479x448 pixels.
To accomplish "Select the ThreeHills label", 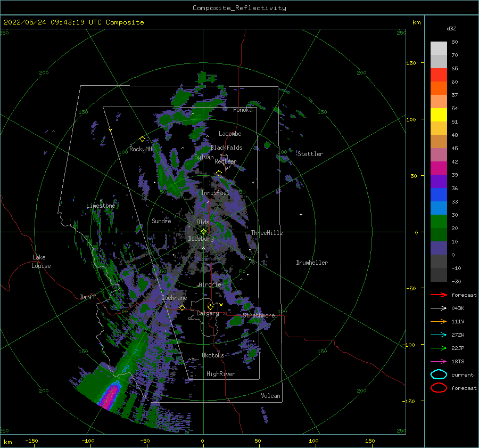I will [267, 233].
